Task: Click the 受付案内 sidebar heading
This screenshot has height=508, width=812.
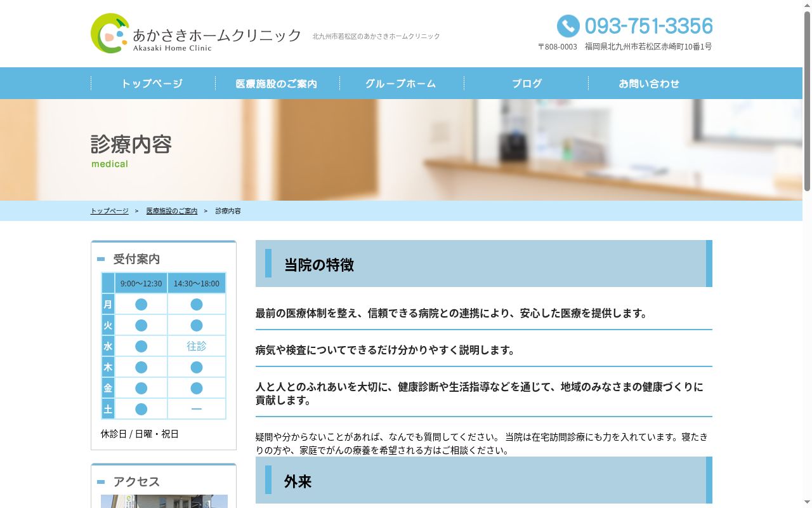Action: (x=136, y=259)
